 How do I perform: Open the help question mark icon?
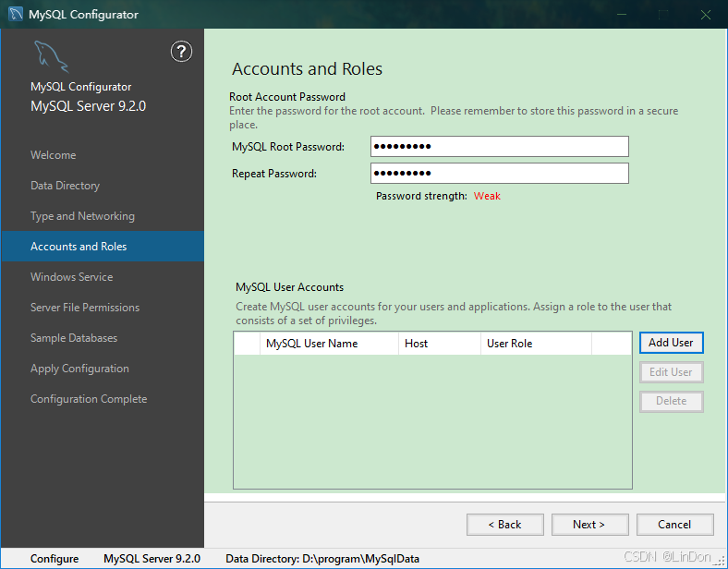pyautogui.click(x=181, y=51)
